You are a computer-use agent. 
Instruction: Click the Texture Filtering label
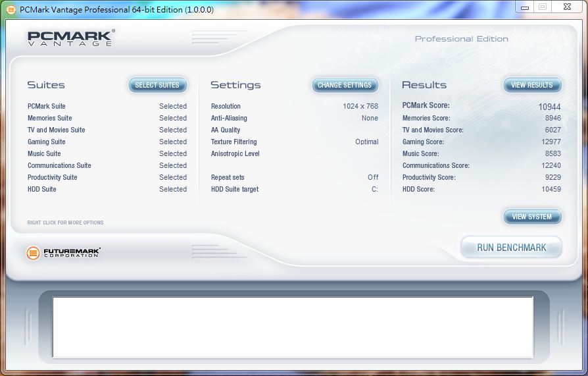[233, 142]
